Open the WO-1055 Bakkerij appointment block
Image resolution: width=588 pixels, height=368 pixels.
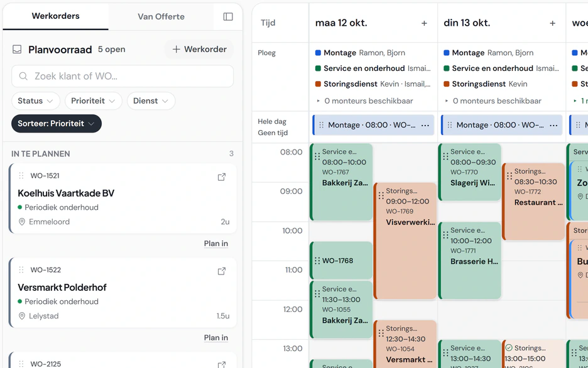pyautogui.click(x=341, y=309)
